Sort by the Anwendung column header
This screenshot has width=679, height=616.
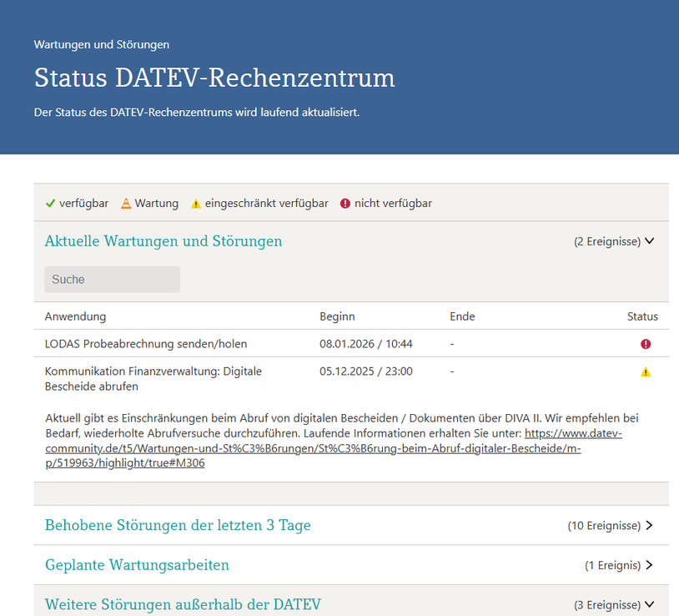click(x=75, y=316)
